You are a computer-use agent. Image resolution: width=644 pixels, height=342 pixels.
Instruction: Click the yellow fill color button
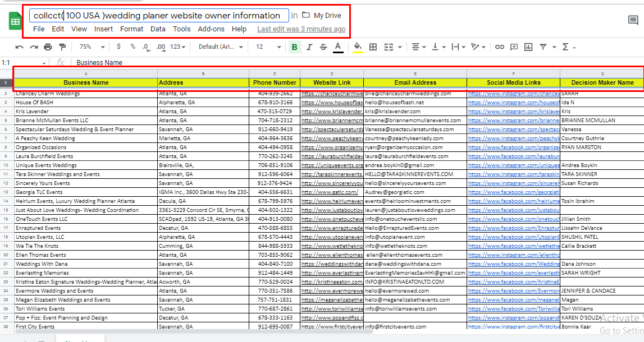point(358,47)
